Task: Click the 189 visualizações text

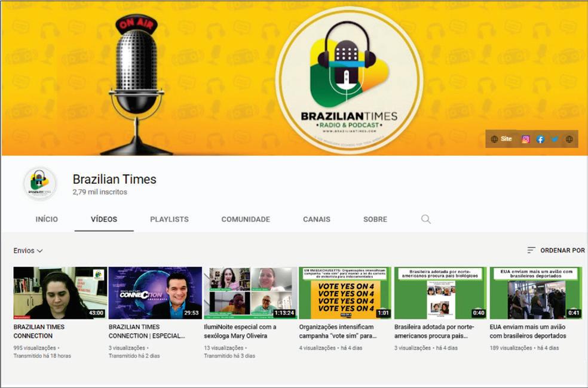Action: coord(511,348)
